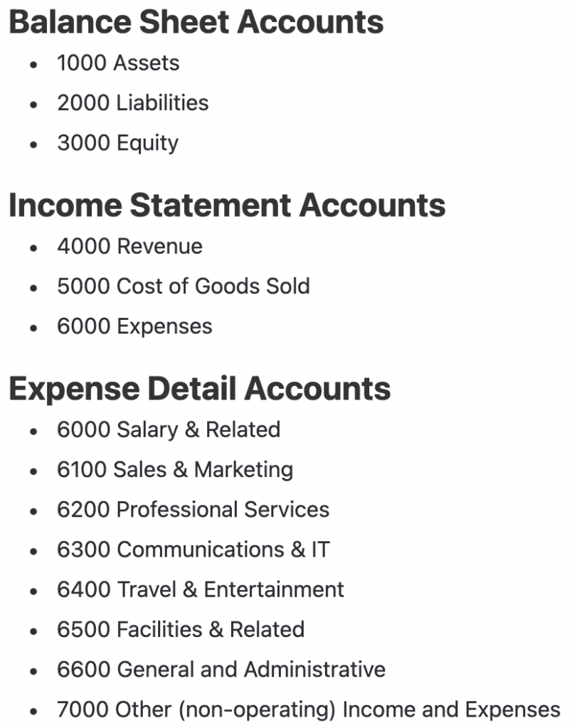Select the 6400 Travel & Entertainment entry

coord(201,589)
